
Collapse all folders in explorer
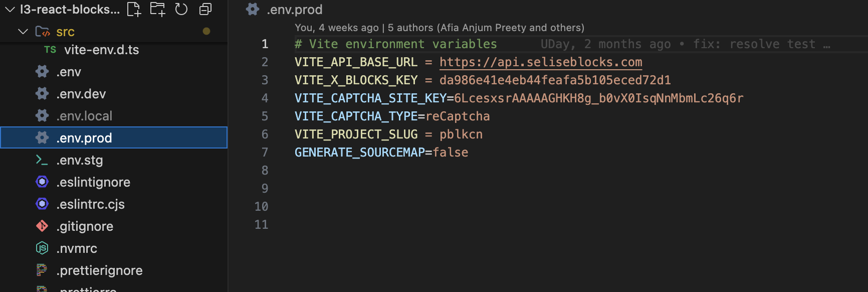click(205, 9)
